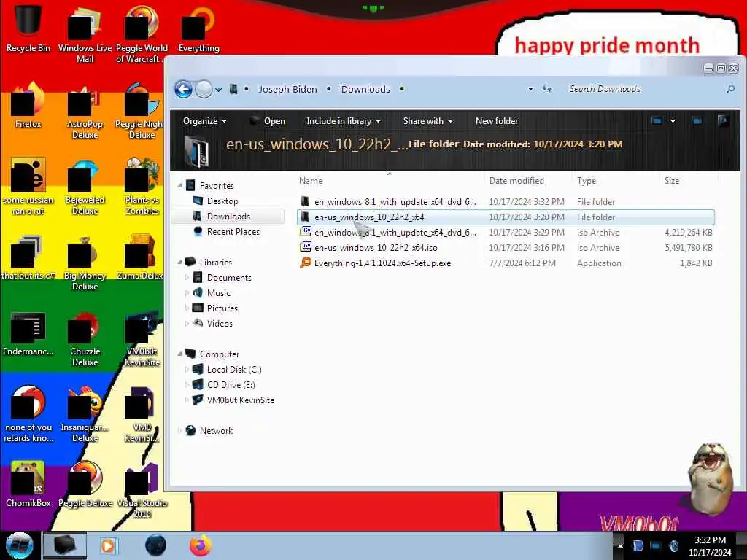The image size is (747, 560).
Task: Select the Peggle Deluxe desktop icon
Action: 85,484
